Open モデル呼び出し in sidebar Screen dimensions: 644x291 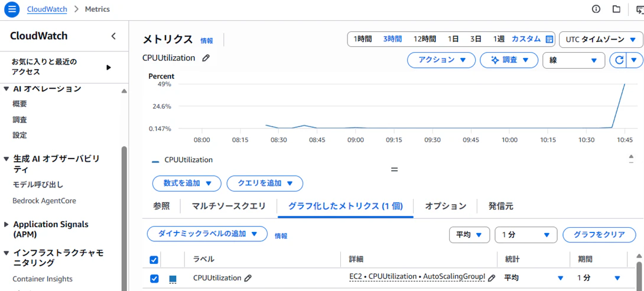pos(38,184)
